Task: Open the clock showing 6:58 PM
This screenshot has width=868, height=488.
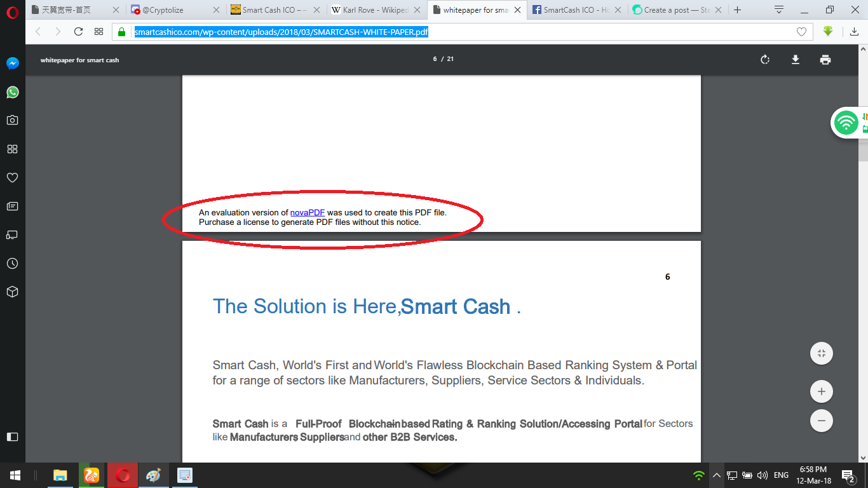Action: [x=813, y=475]
